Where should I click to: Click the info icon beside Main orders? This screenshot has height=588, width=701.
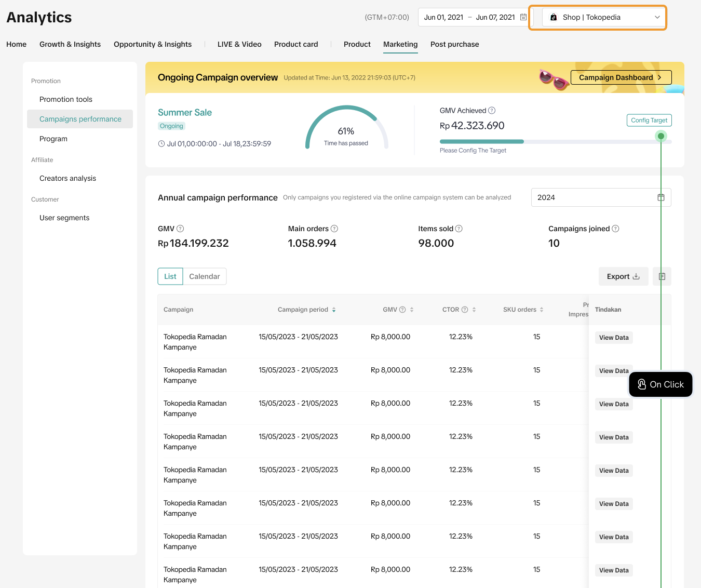[334, 229]
